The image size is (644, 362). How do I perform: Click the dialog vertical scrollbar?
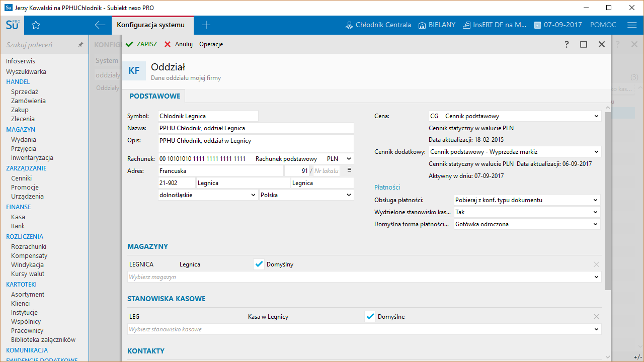click(608, 201)
